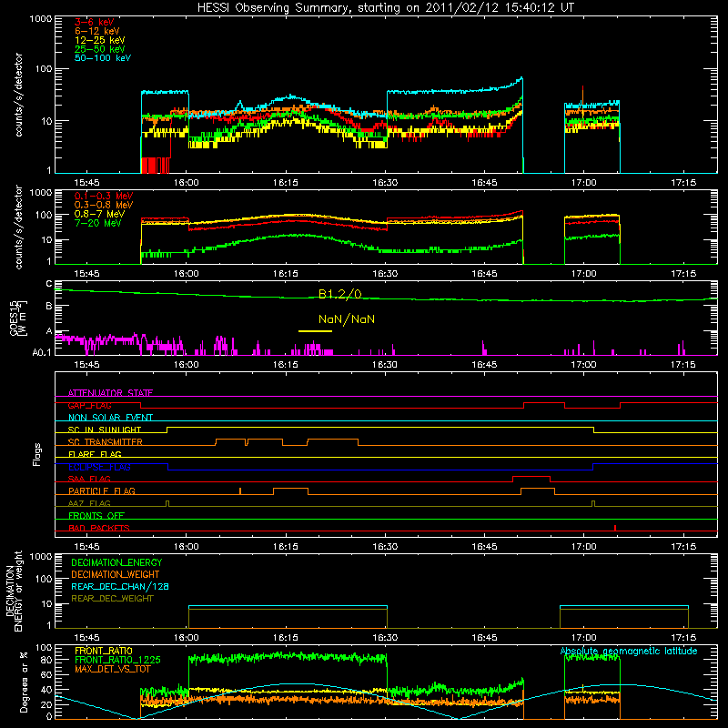Click the FRONT_RATIO_1225 legend entry
The image size is (728, 728).
click(117, 660)
